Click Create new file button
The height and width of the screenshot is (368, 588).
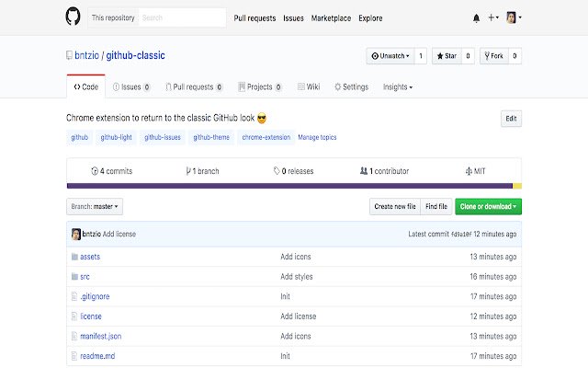[x=395, y=206]
